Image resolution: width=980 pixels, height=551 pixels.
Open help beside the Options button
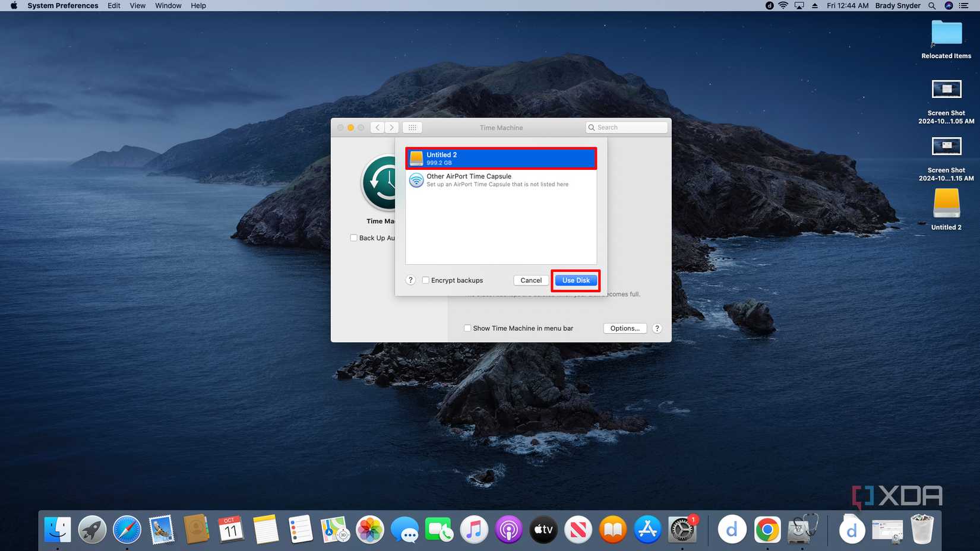657,328
